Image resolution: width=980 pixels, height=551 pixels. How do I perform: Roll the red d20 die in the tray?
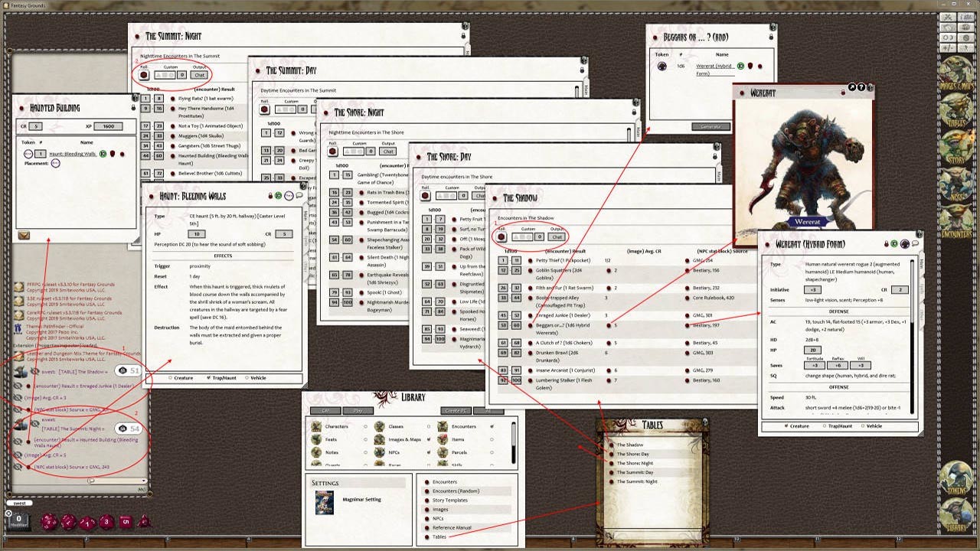click(x=49, y=521)
